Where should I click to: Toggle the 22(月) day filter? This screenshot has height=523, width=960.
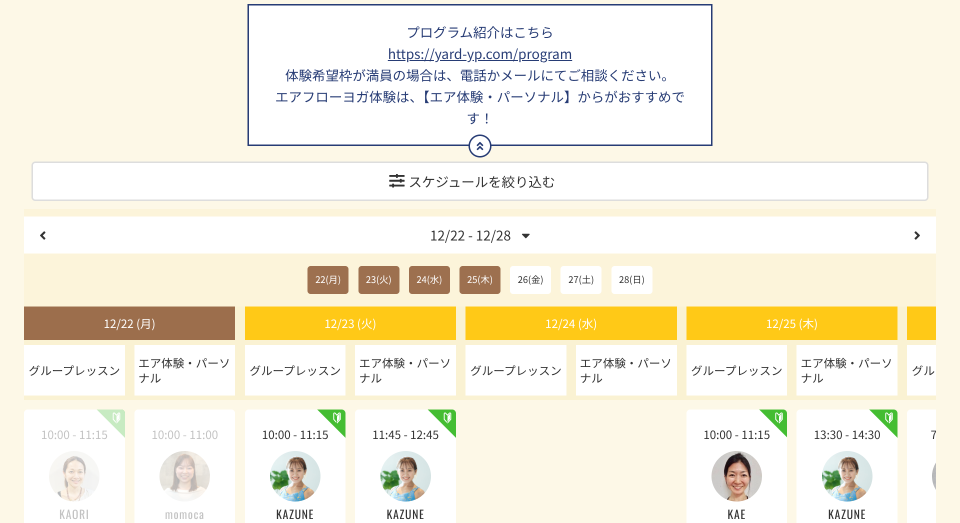pos(328,280)
